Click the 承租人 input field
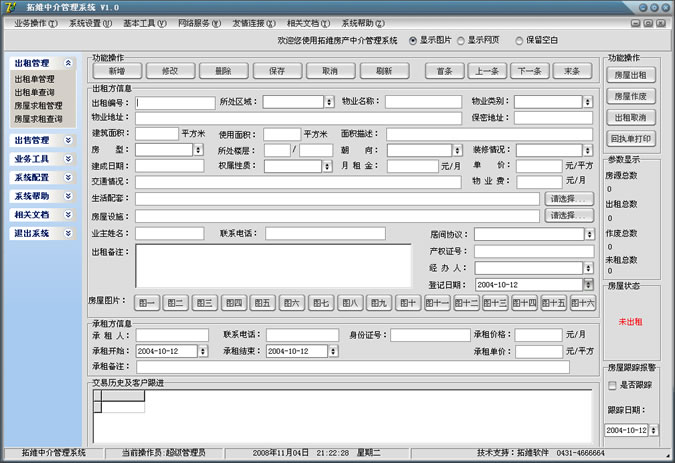Viewport: 675px width, 463px height. 172,335
